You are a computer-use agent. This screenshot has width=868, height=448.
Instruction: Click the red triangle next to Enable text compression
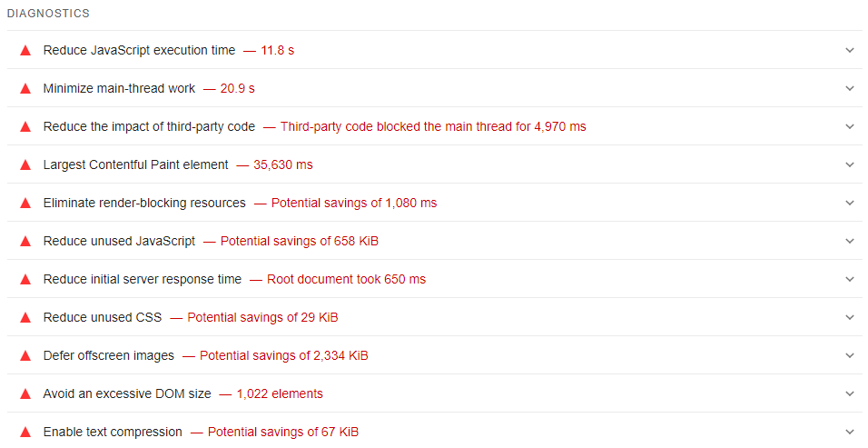(25, 432)
